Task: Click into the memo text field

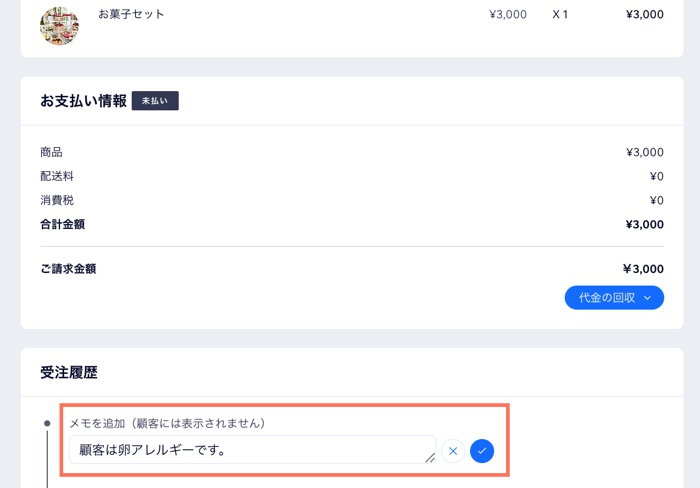Action: click(250, 450)
